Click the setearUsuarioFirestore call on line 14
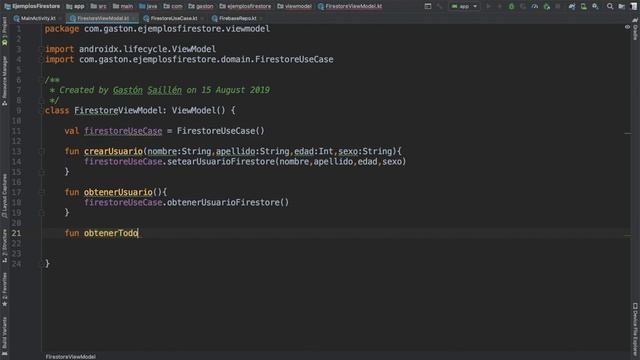 pyautogui.click(x=222, y=162)
